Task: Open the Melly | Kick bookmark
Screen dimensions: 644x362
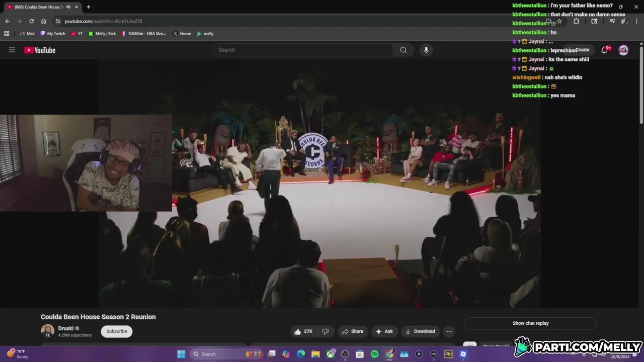Action: pos(102,34)
